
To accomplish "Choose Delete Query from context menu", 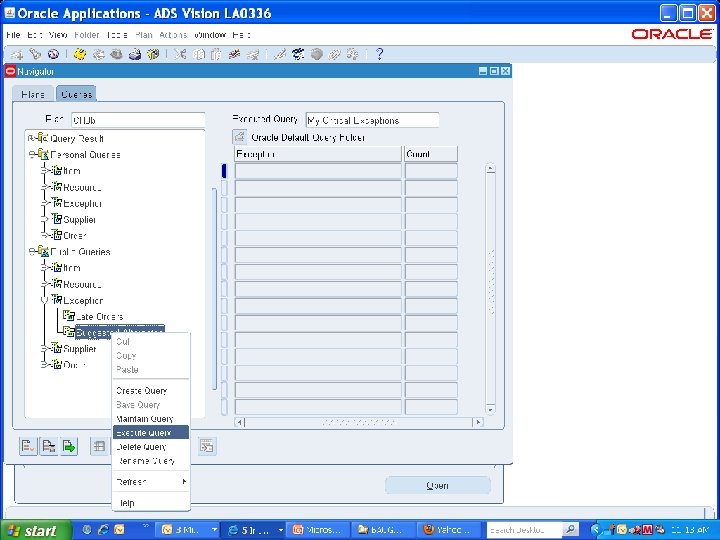I will (x=151, y=447).
